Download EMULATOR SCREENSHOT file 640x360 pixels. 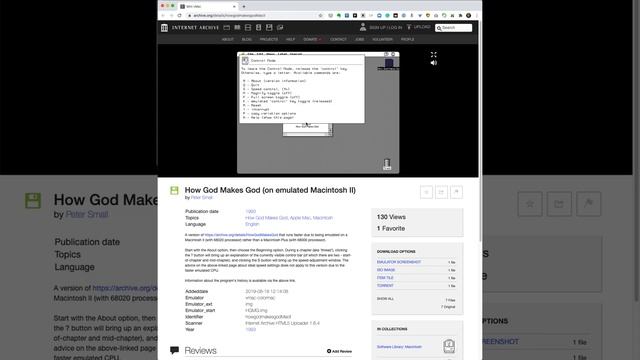coord(399,262)
